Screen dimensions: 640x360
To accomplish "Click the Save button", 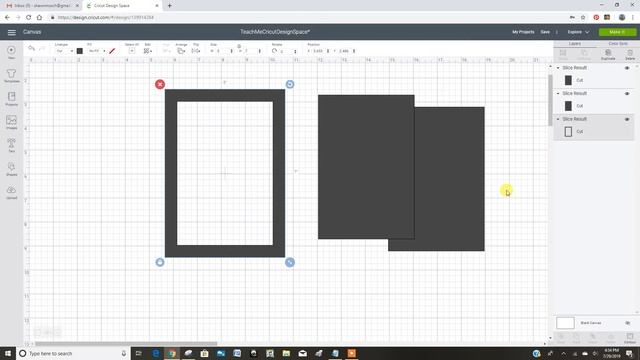I will click(545, 32).
